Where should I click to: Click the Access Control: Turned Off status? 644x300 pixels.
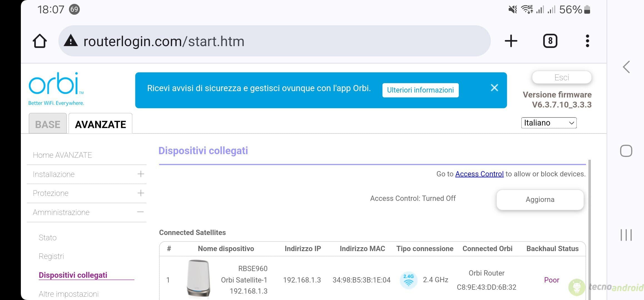point(413,198)
